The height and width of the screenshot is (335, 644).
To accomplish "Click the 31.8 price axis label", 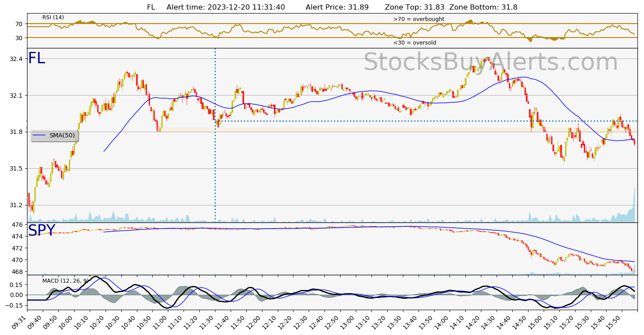I will (16, 132).
